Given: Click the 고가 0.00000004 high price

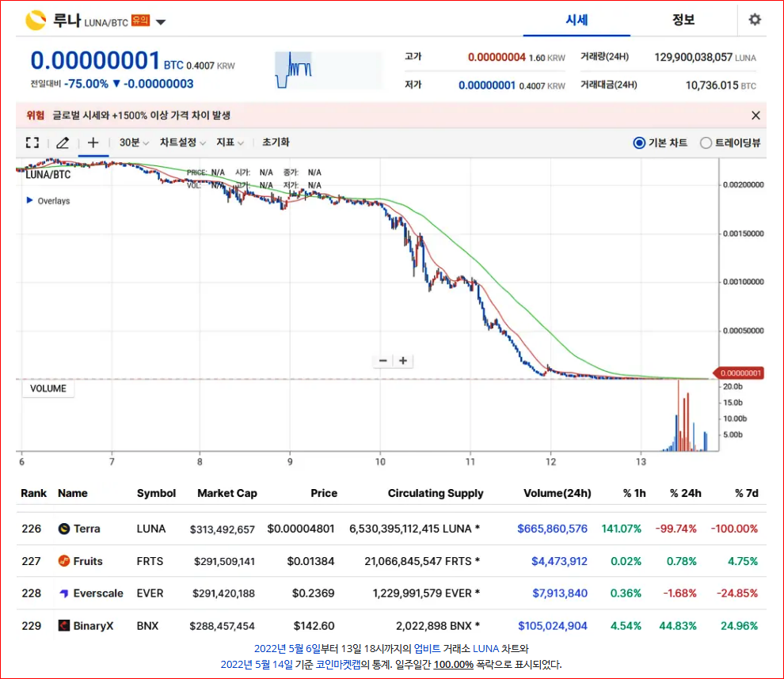Looking at the screenshot, I should point(497,58).
